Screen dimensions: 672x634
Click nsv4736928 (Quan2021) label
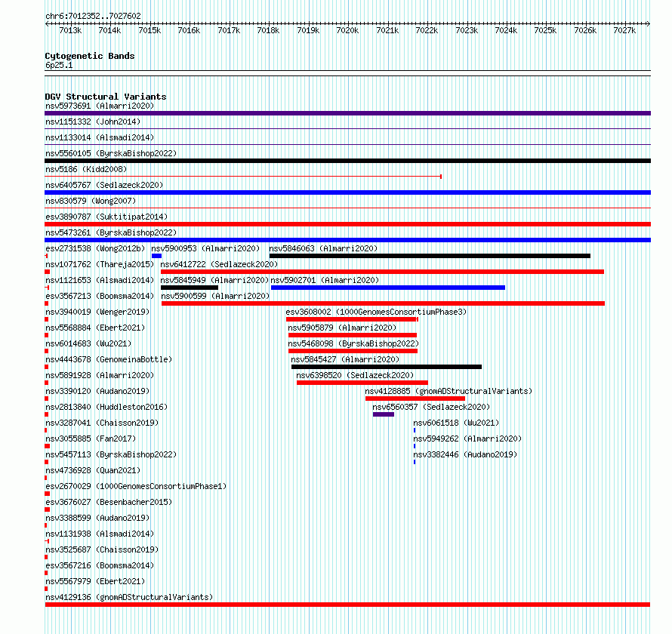[x=93, y=470]
